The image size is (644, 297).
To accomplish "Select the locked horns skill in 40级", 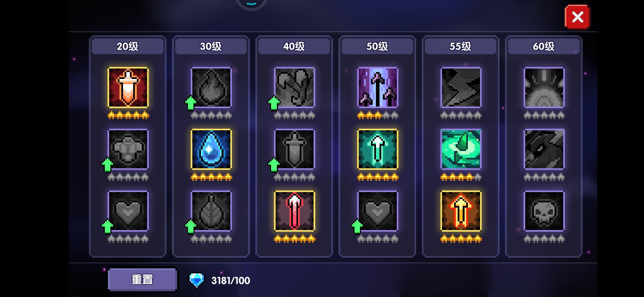I will (x=294, y=87).
